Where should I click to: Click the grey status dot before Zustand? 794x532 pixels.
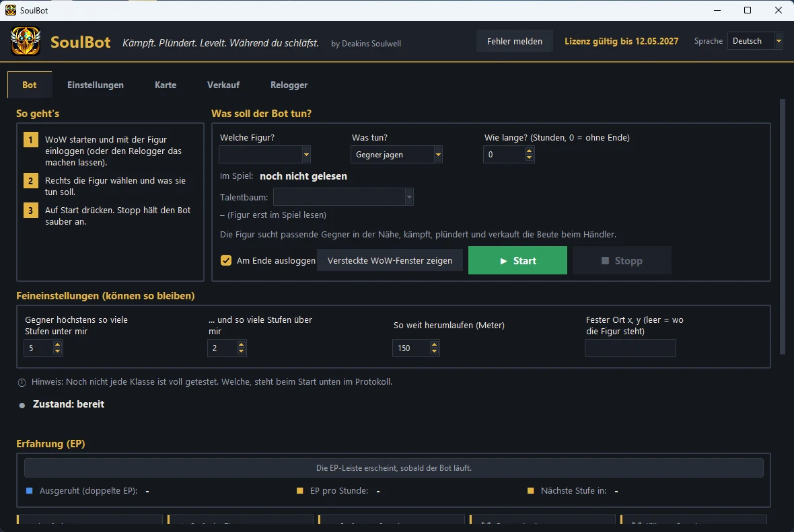(x=22, y=406)
